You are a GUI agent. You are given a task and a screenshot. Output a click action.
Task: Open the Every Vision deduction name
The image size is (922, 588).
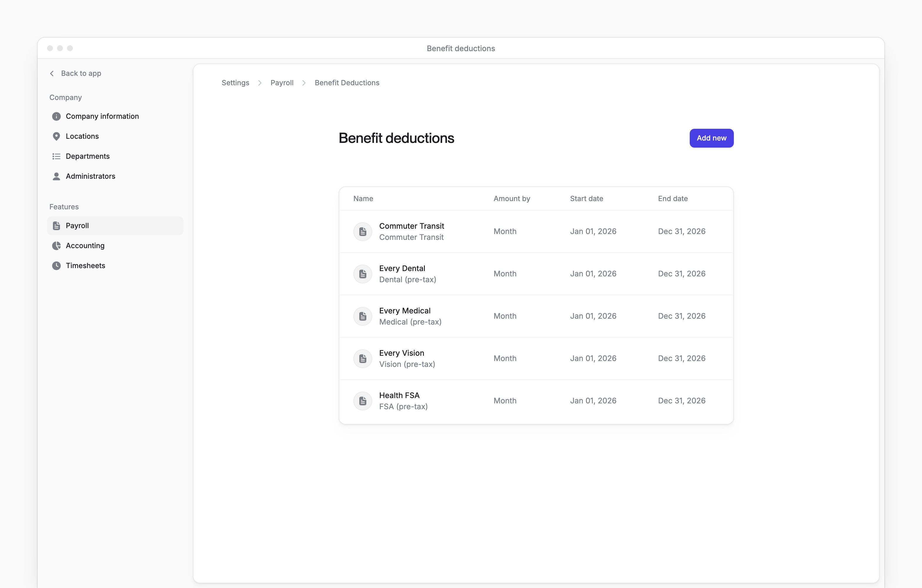click(402, 353)
